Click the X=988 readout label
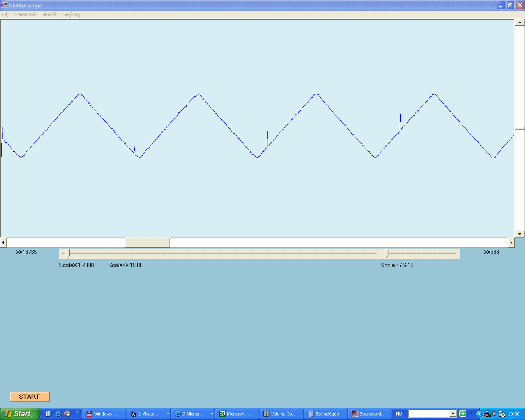Viewport: 525px width, 420px height. pos(491,252)
